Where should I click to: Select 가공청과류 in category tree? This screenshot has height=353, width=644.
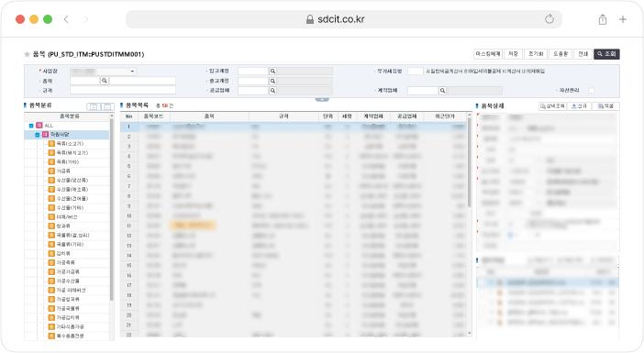point(68,299)
